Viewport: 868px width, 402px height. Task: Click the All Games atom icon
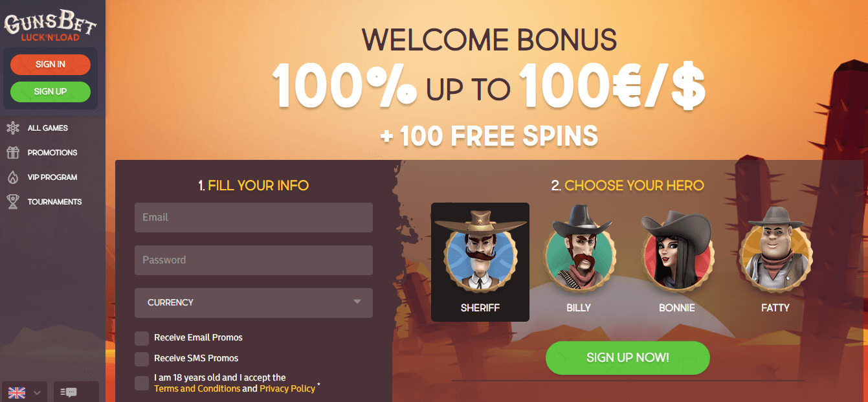tap(12, 128)
